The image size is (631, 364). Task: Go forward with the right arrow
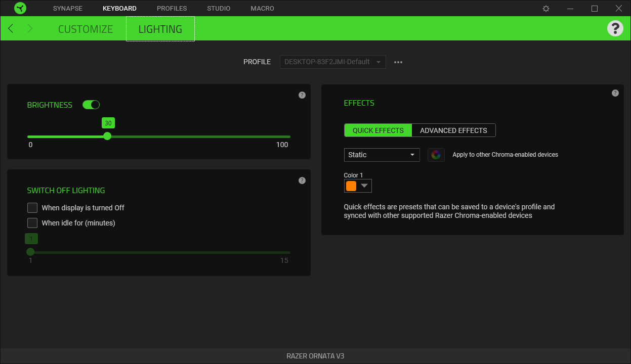tap(30, 28)
